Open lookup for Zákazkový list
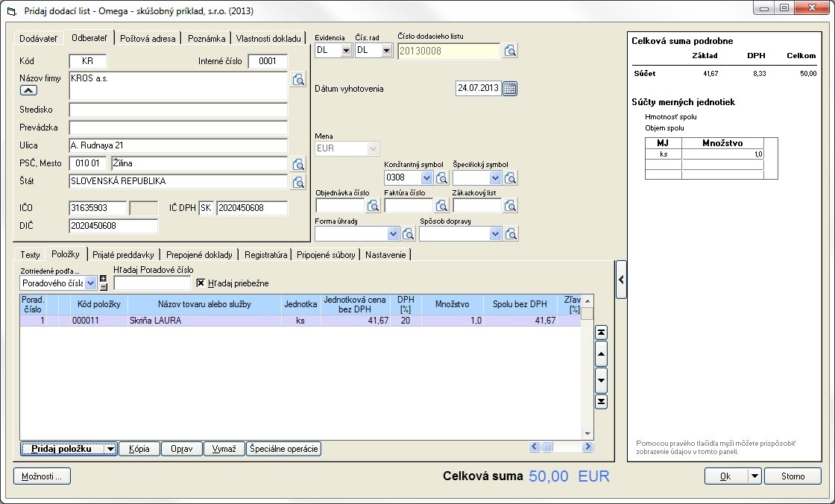Viewport: 835px width, 504px height. [x=510, y=206]
